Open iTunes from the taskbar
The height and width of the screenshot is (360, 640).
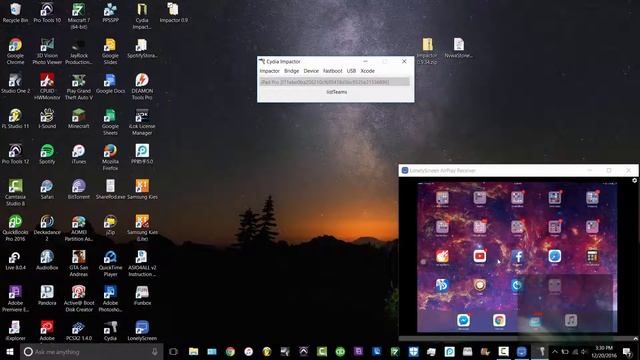coord(249,351)
